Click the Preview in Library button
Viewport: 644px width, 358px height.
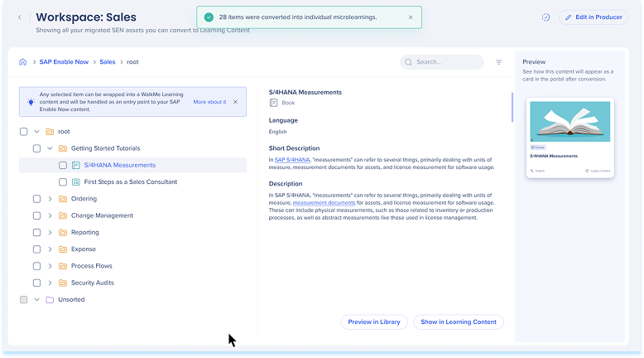pyautogui.click(x=375, y=322)
